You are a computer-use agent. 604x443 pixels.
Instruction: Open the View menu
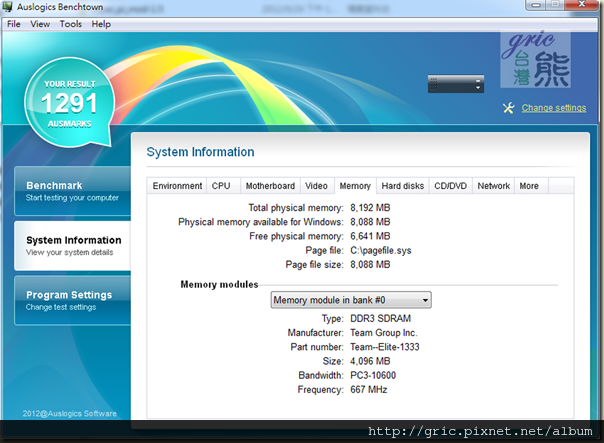point(40,24)
